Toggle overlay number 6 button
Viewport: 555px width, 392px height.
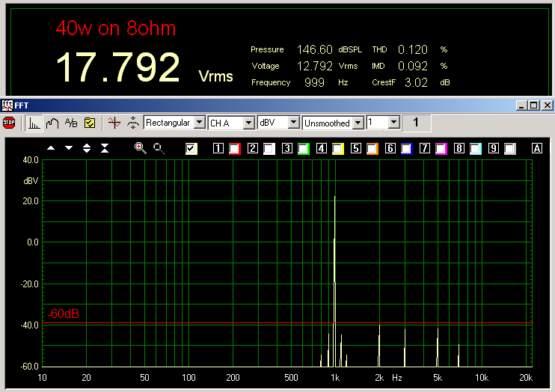coord(390,148)
